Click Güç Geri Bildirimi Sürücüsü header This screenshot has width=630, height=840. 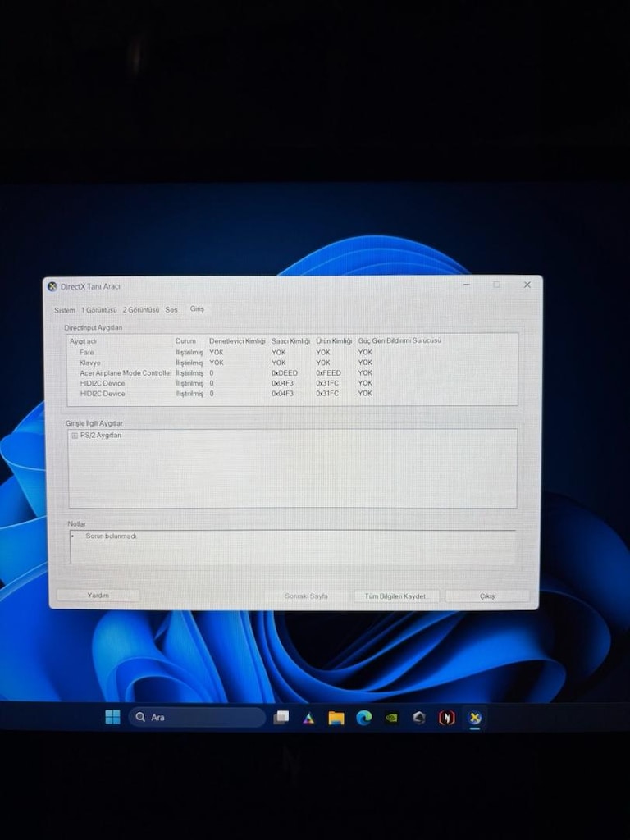(399, 340)
